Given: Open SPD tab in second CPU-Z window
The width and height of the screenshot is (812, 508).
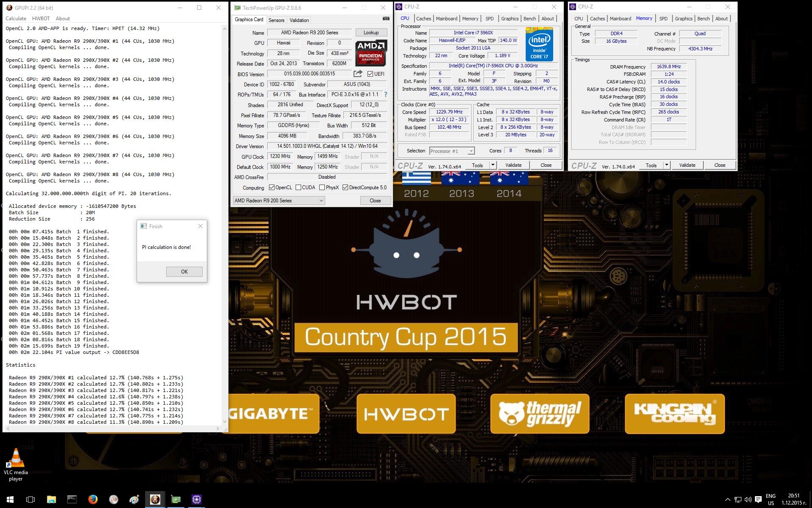Looking at the screenshot, I should [663, 19].
